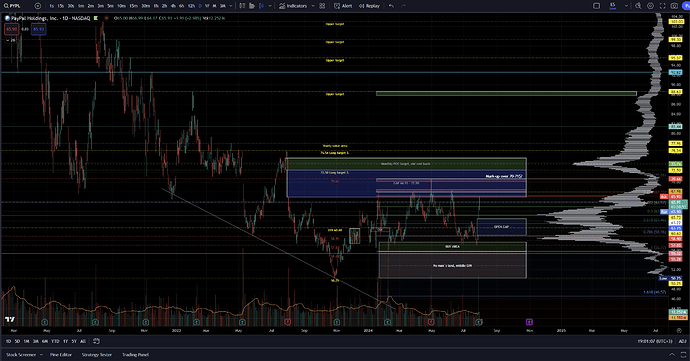The image size is (690, 361).
Task: Take a chart snapshot with camera icon
Action: point(674,6)
